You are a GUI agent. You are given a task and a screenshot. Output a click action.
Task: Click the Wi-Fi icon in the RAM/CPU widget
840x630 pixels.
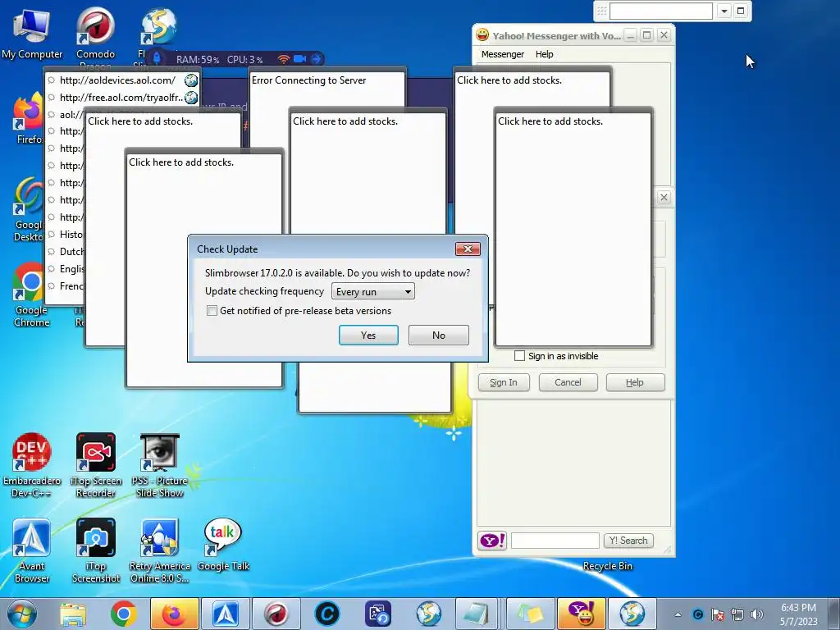point(284,59)
